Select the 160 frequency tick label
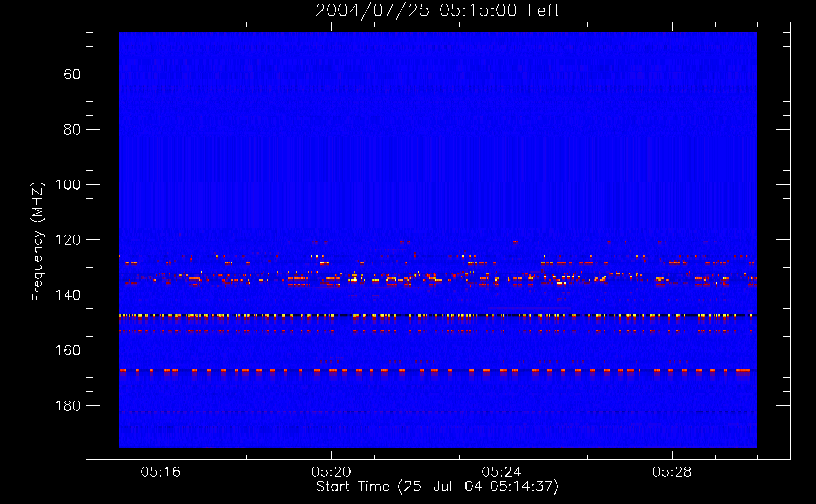This screenshot has width=816, height=504. click(x=68, y=350)
